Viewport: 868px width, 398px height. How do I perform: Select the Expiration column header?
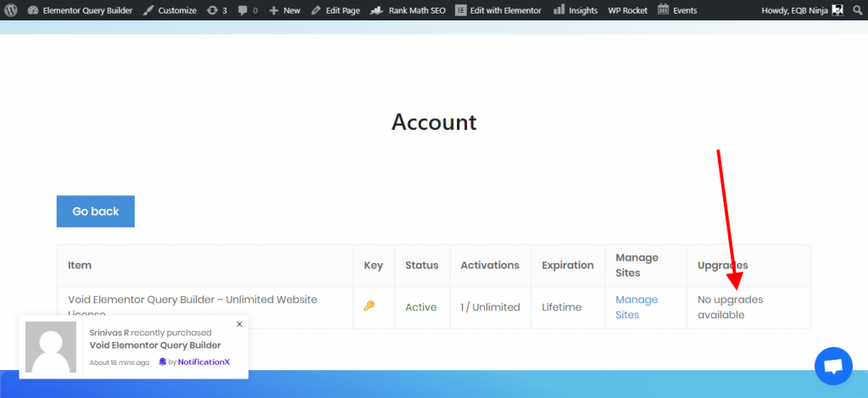[567, 266]
